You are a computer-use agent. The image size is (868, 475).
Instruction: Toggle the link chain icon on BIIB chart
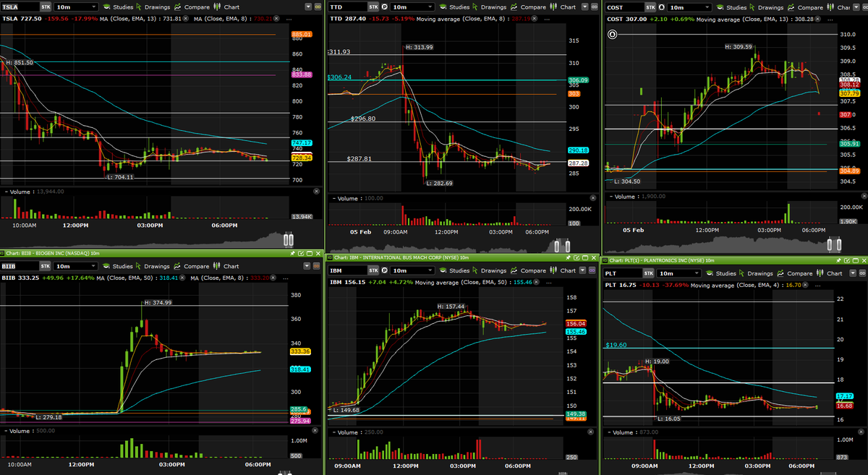(316, 266)
